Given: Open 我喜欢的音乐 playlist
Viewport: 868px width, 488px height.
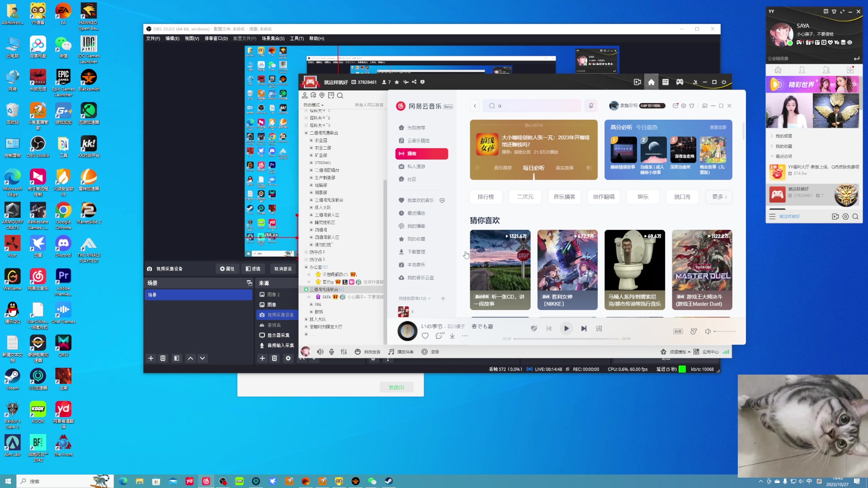Looking at the screenshot, I should point(420,200).
